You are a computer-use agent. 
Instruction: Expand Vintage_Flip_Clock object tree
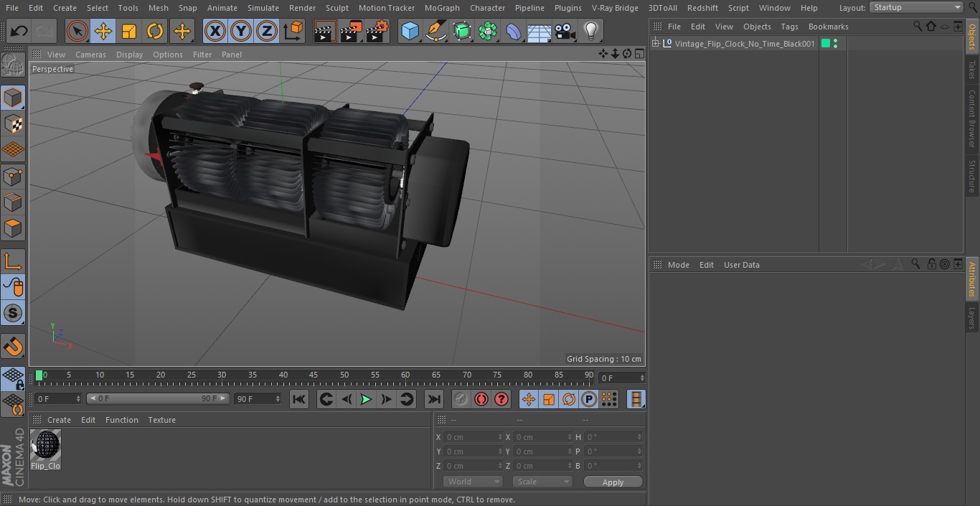(655, 44)
